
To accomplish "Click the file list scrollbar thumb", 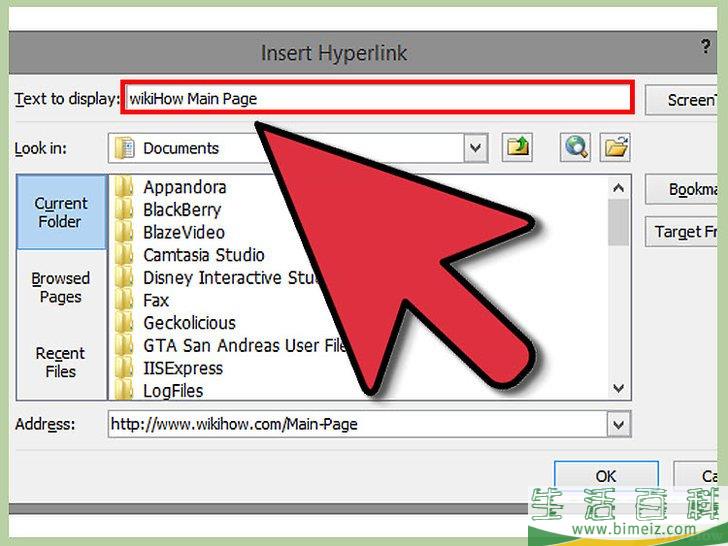I will coord(618,222).
